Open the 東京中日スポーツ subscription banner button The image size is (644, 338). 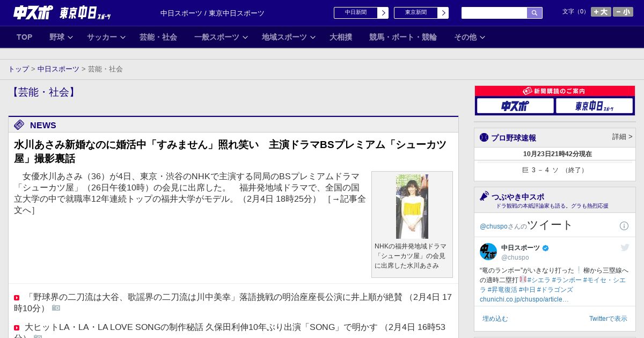(x=594, y=106)
